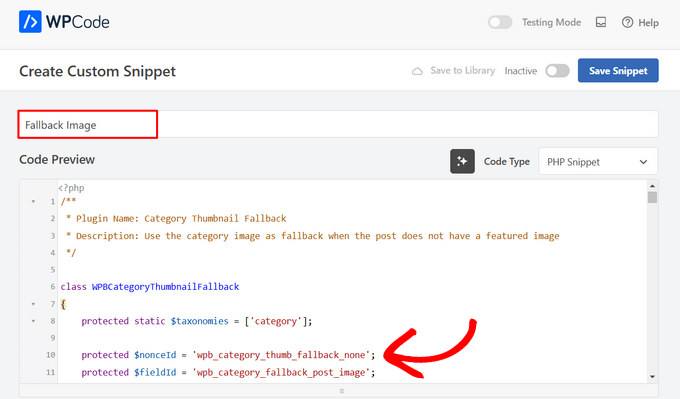Click the $nonceId variable on line 10

click(x=155, y=355)
